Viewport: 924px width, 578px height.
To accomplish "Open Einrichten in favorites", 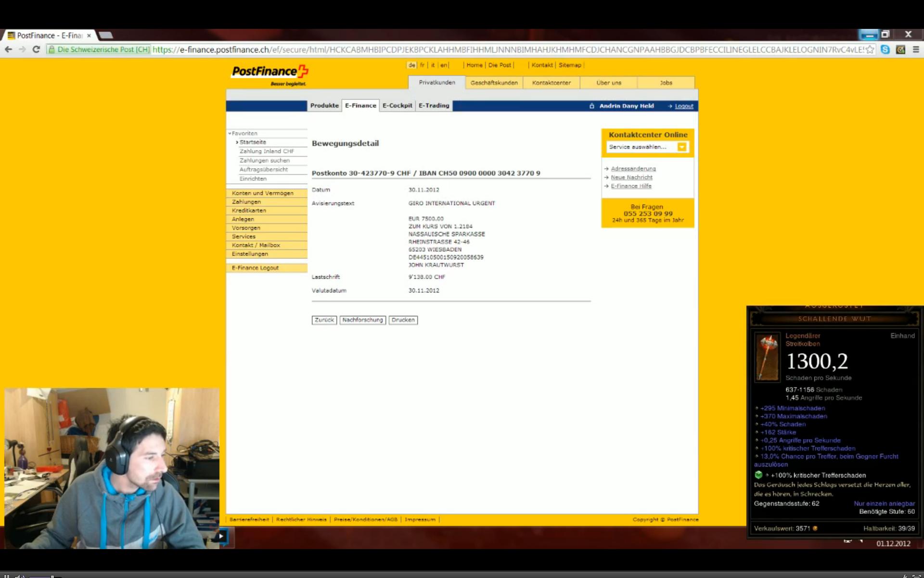I will click(x=253, y=179).
